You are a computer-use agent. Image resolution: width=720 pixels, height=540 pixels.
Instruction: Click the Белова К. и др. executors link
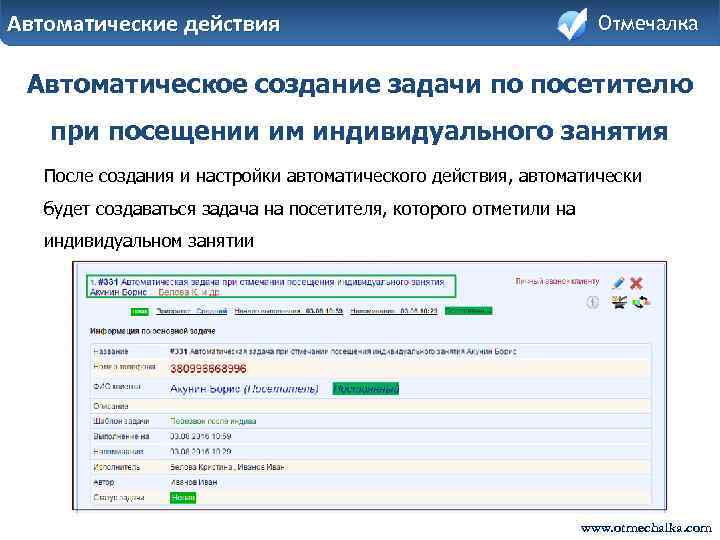click(x=189, y=292)
